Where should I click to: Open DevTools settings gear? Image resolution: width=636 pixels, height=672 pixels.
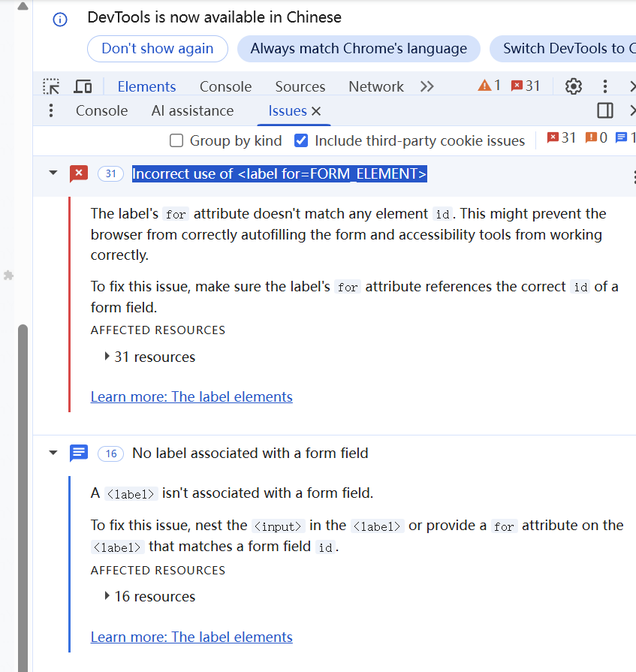[x=574, y=86]
